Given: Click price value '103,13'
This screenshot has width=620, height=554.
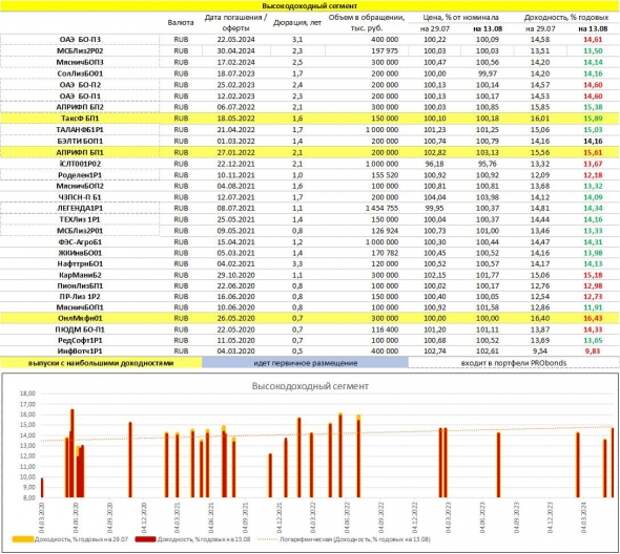Looking at the screenshot, I should 487,153.
